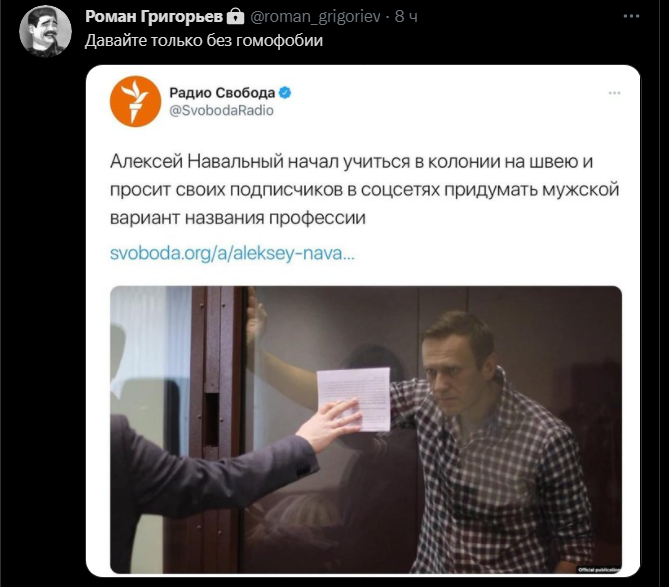Open the tweet via the 8 ч timestamp
The height and width of the screenshot is (587, 669).
pyautogui.click(x=406, y=17)
